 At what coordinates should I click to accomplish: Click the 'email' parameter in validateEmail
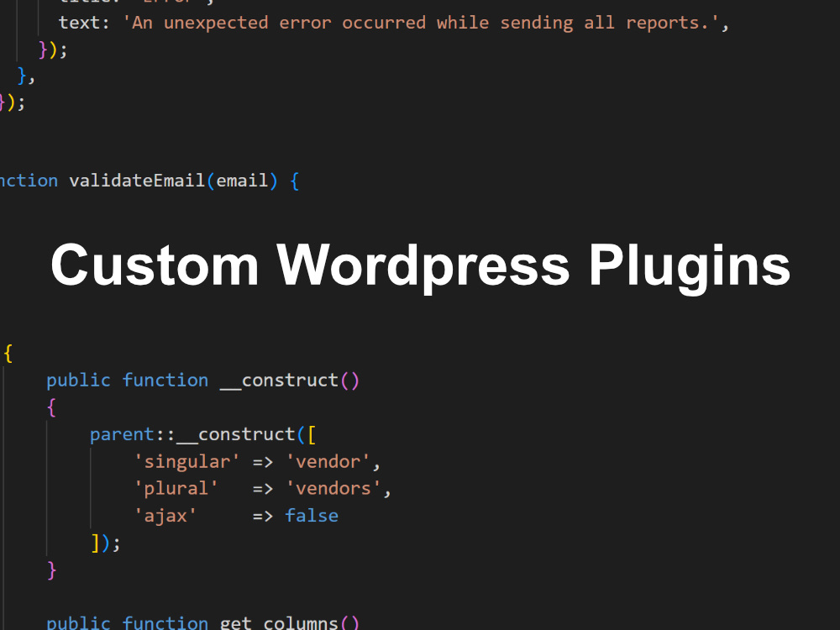coord(242,181)
